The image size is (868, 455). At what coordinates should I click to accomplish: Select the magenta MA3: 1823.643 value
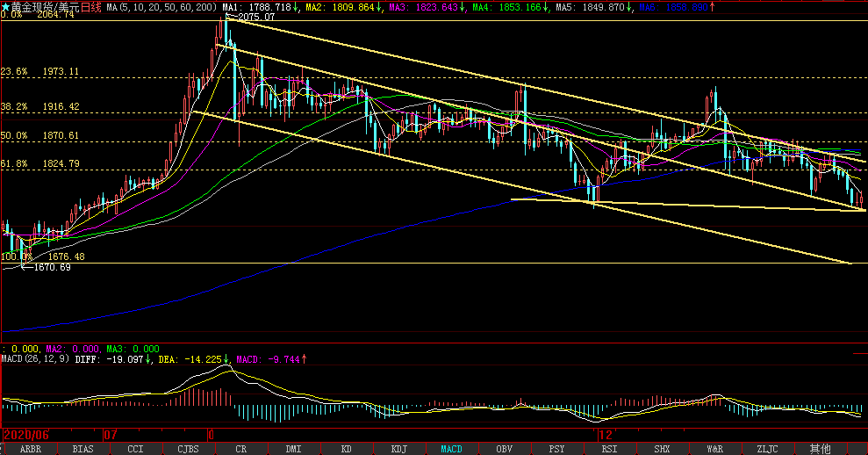coord(427,7)
